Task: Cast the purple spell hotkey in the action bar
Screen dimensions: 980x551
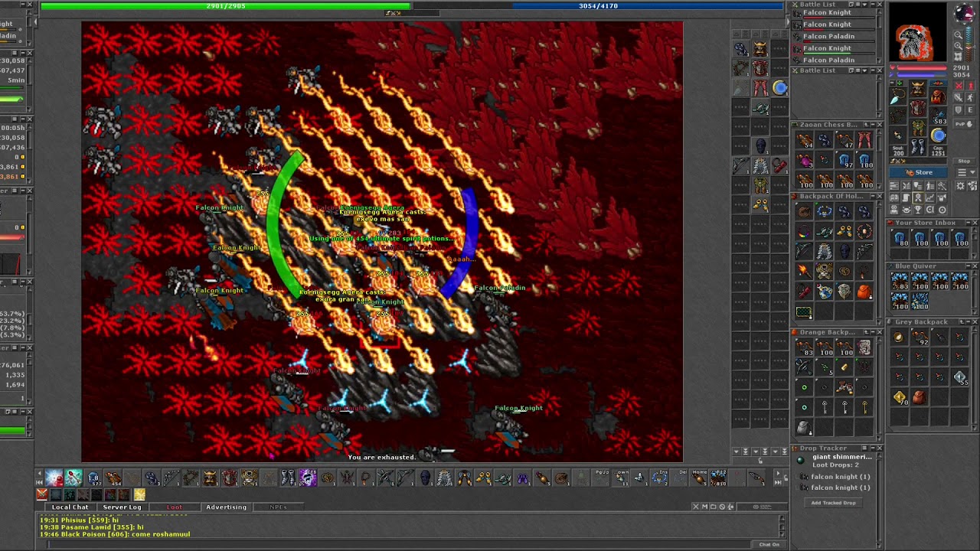Action: click(308, 479)
